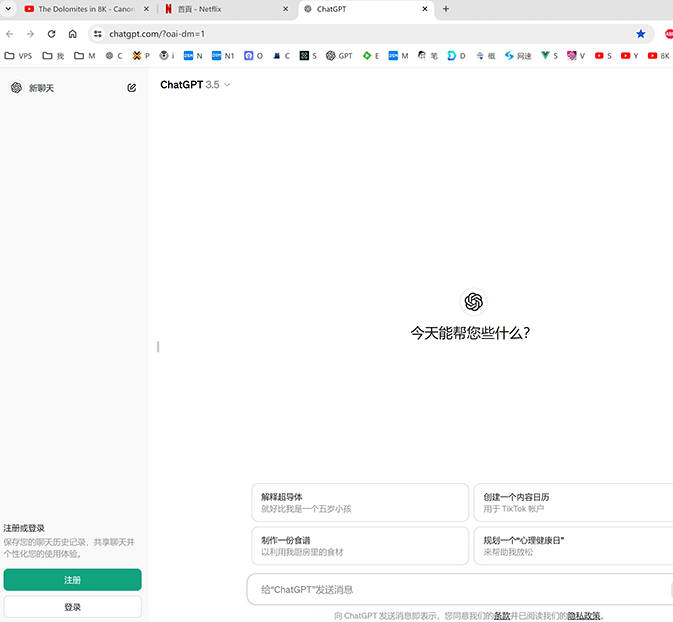Click 新聊天 in the sidebar
673x622 pixels.
pos(41,88)
